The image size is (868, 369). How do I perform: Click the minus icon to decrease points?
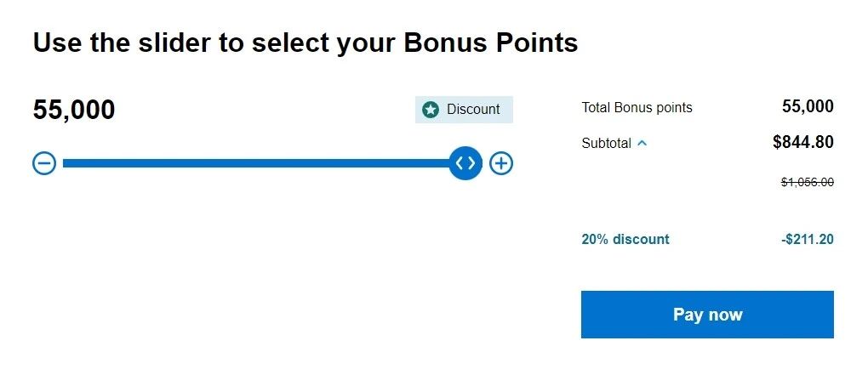coord(44,163)
